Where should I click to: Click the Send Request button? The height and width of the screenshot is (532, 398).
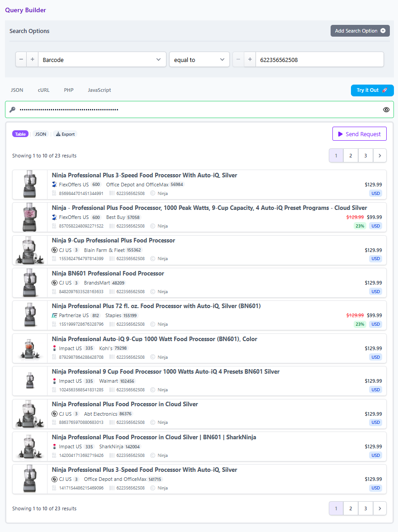tap(359, 134)
